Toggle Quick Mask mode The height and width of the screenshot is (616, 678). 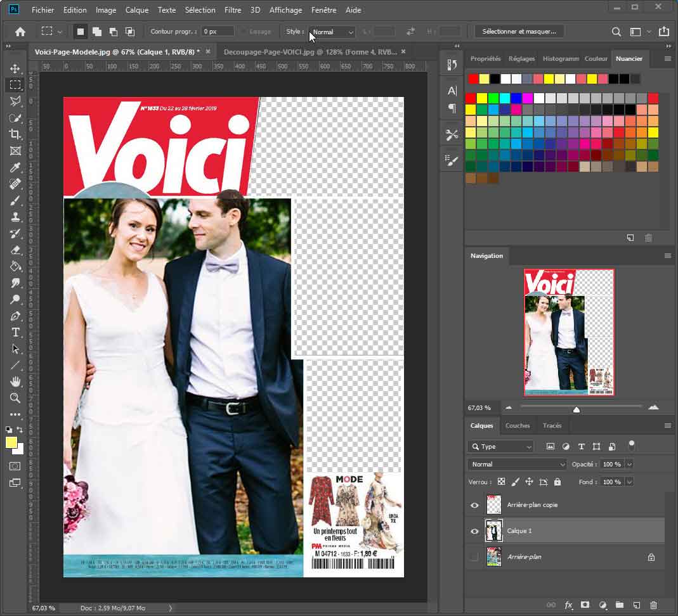click(15, 466)
